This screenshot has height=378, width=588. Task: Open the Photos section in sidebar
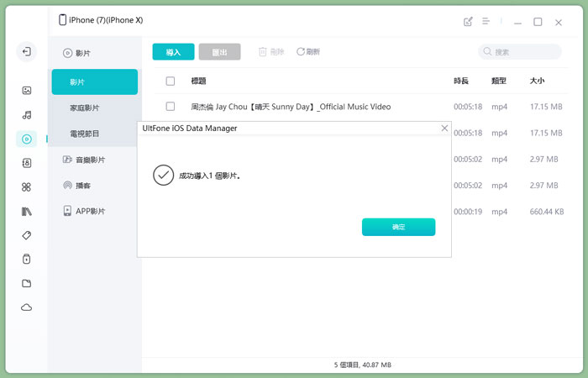27,90
